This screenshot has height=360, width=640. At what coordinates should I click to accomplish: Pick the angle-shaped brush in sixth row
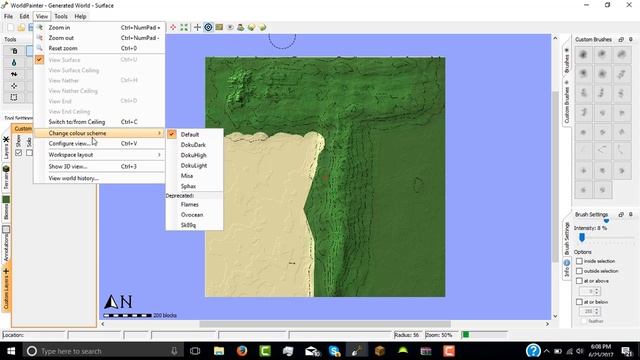603,151
